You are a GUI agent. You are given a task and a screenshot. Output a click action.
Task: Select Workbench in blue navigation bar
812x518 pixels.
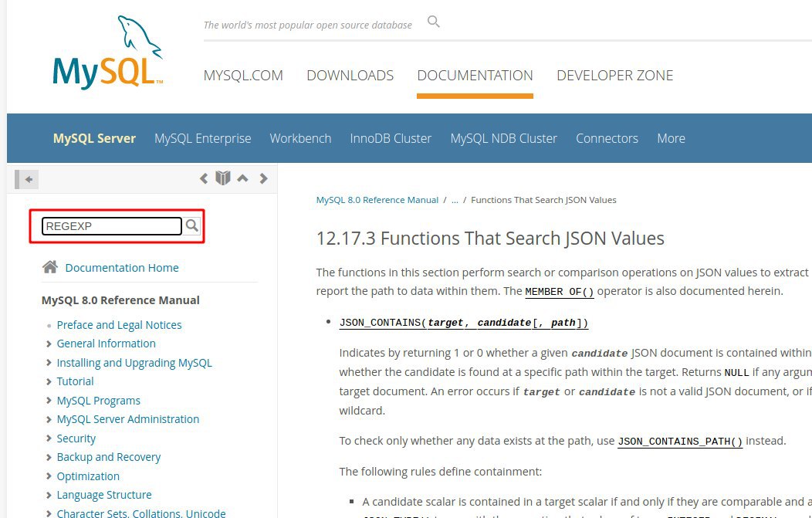[300, 138]
